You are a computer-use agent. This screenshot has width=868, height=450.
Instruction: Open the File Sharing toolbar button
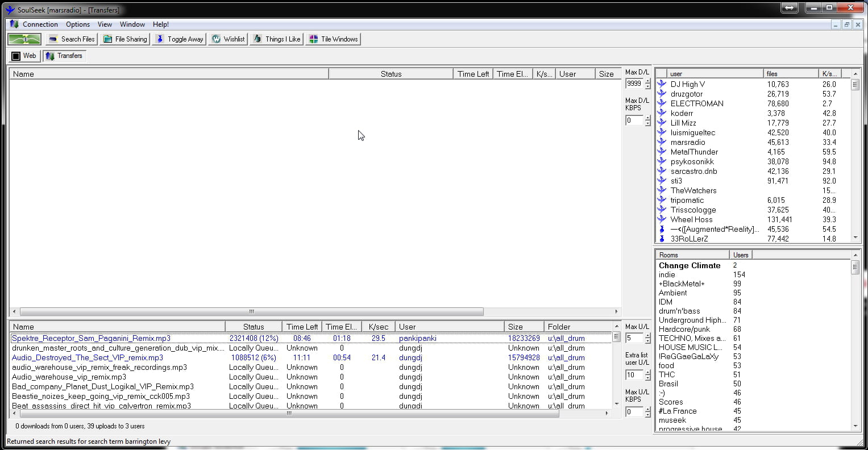(x=125, y=39)
